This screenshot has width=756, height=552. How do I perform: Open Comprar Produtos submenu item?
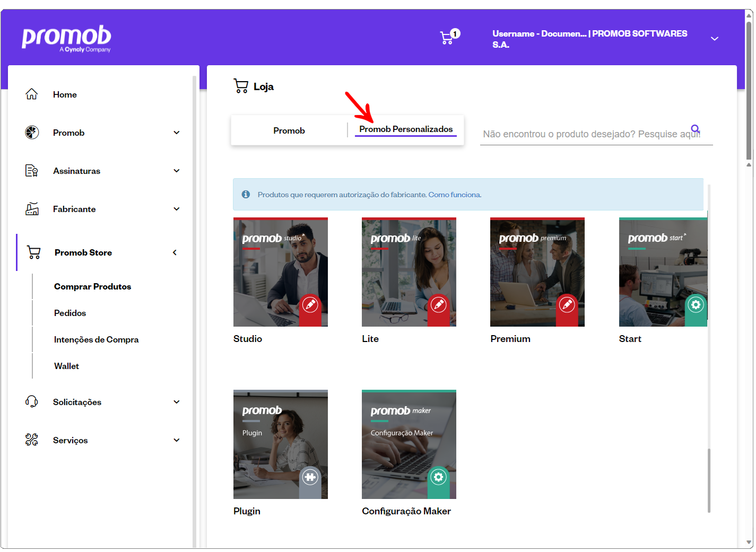tap(92, 286)
